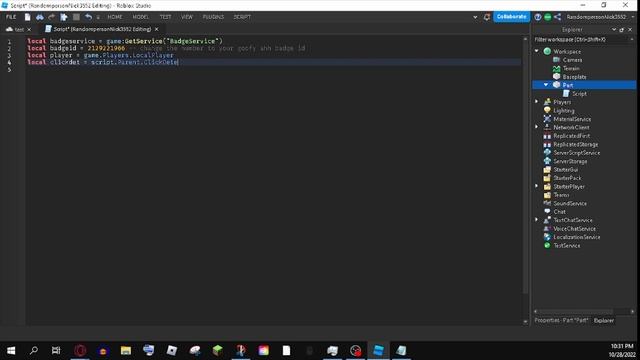Click the plugin puzzle icon in the toolbar
Screen dimensions: 640x360
[64, 17]
